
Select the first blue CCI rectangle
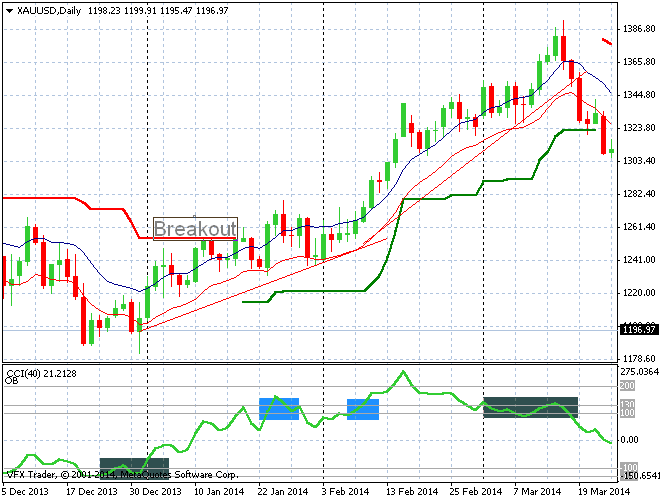(x=279, y=408)
